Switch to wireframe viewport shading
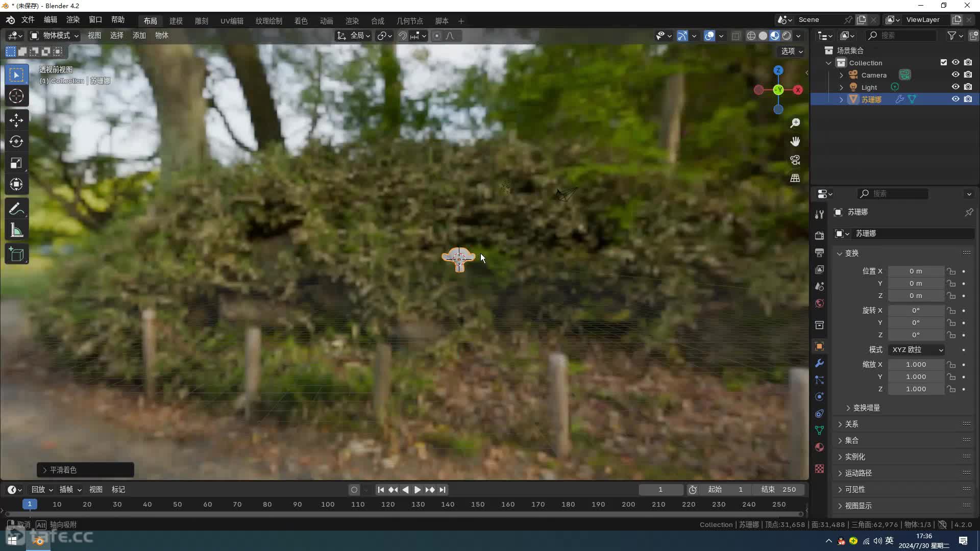The image size is (980, 551). tap(751, 36)
